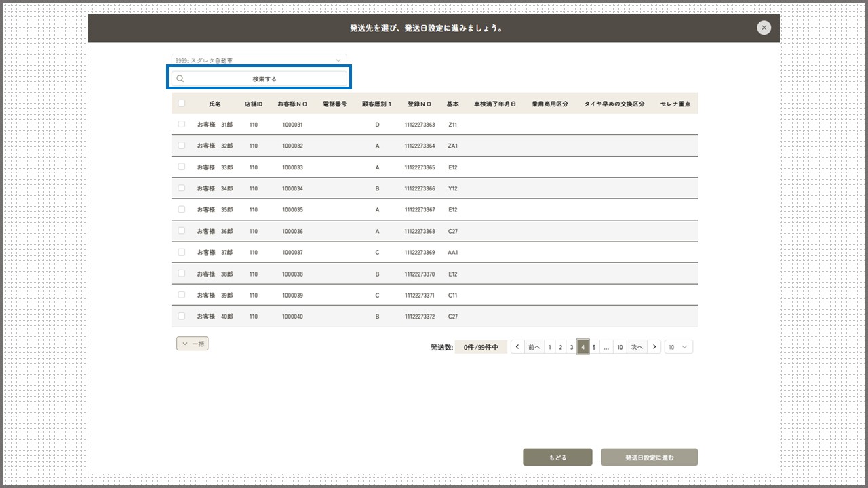Screen dimensions: 868x488
Task: Check the box for お客様 36郎
Action: [182, 231]
